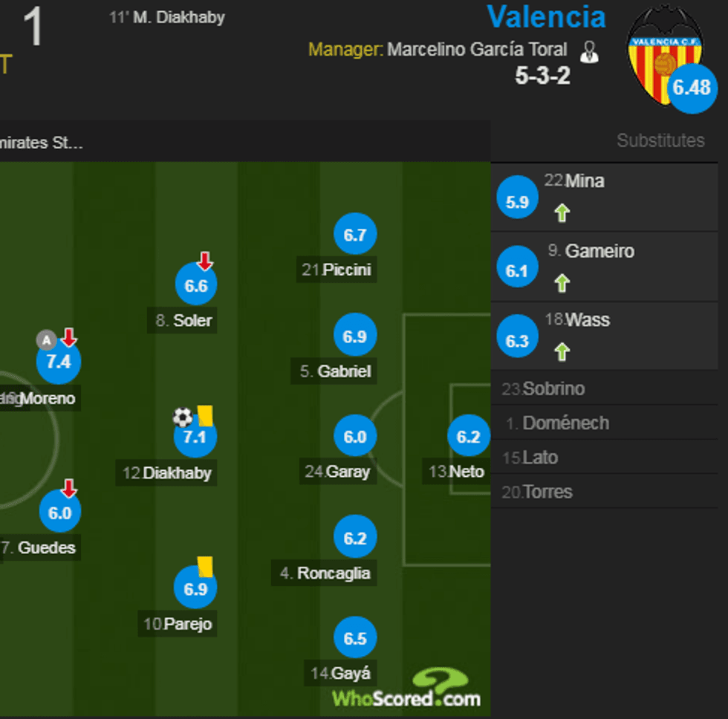Click the manager silhouette icon
The image size is (728, 719).
pos(589,52)
